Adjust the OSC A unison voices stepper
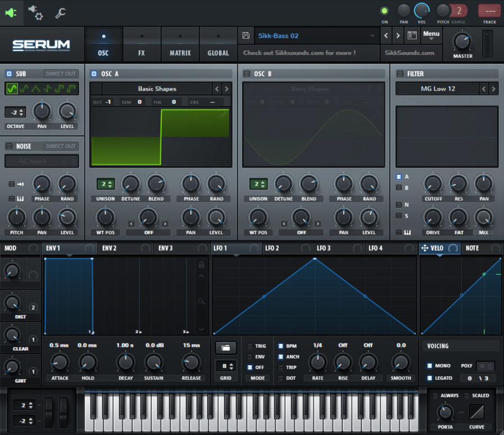Viewport: 504px width, 435px height. 106,184
